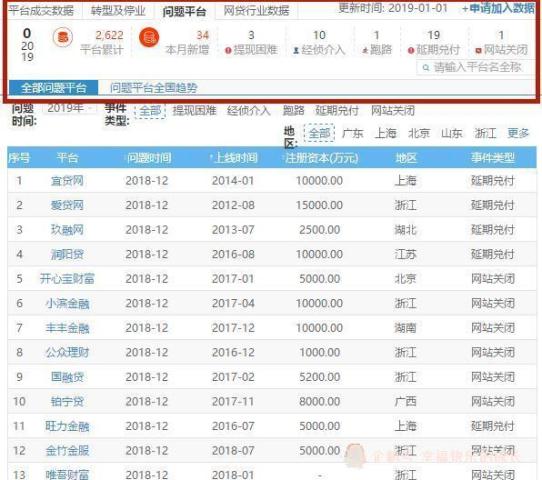542x480 pixels.
Task: Filter event type by 延期兑付
Action: pos(337,111)
